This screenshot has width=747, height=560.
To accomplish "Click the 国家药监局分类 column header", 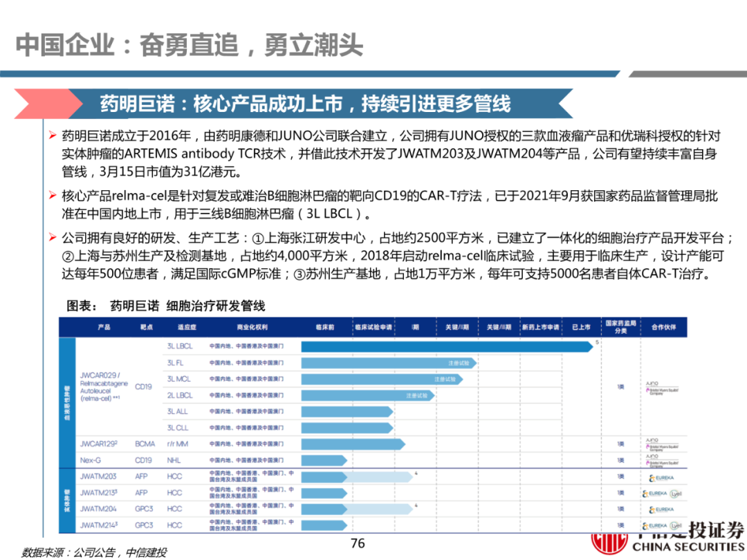I will [x=620, y=326].
